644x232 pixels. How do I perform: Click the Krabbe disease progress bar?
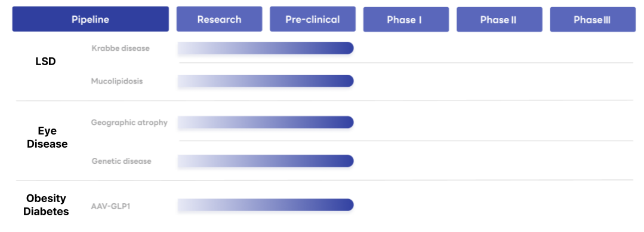point(266,48)
